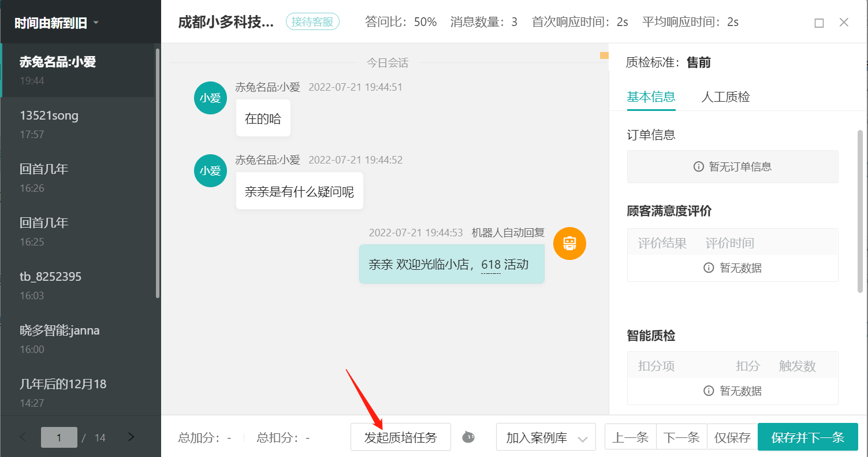
Task: Open the 时间由新到旧 sort dropdown
Action: tap(57, 23)
